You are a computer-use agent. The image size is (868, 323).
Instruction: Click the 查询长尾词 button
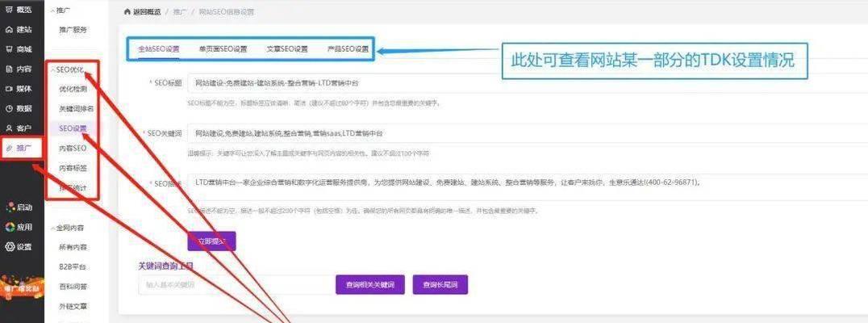[440, 284]
